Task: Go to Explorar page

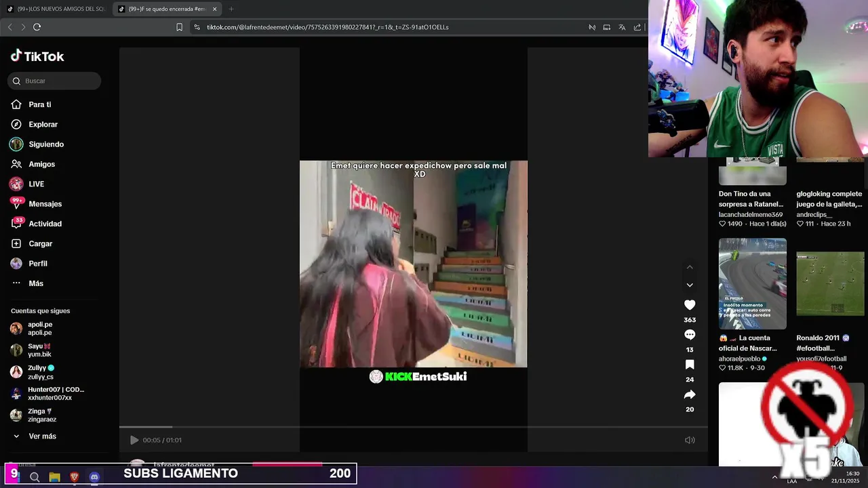Action: 43,124
